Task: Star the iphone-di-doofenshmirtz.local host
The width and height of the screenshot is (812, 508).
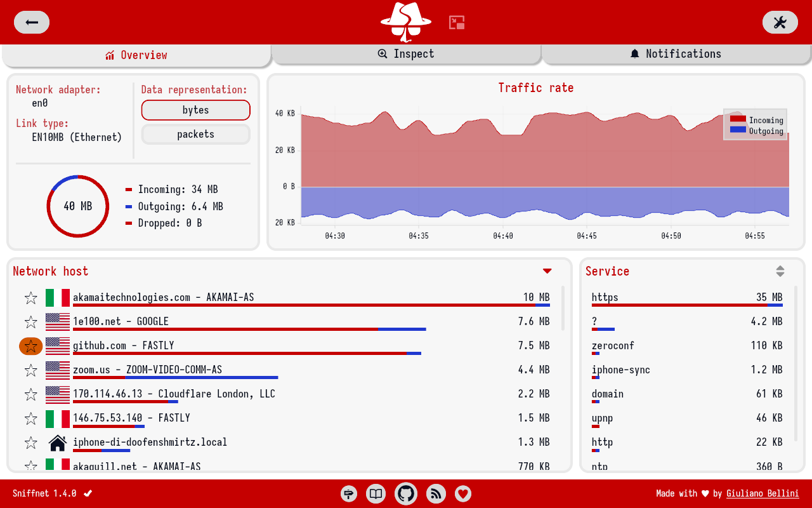Action: pyautogui.click(x=30, y=442)
